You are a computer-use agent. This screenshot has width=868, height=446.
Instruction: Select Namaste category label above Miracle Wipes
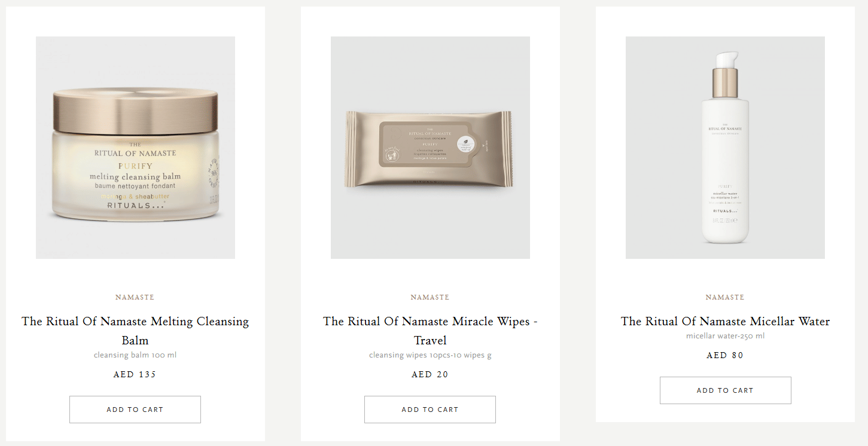click(430, 297)
